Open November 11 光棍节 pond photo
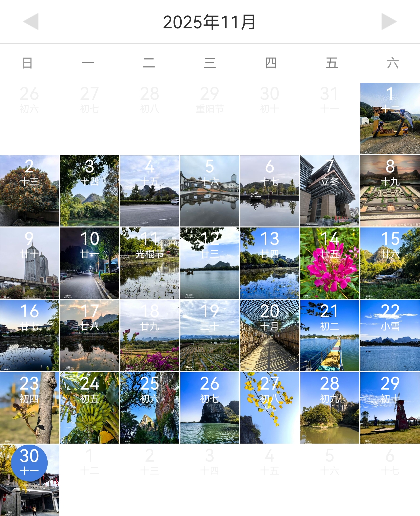Viewport: 420px width, 516px height. [x=150, y=263]
